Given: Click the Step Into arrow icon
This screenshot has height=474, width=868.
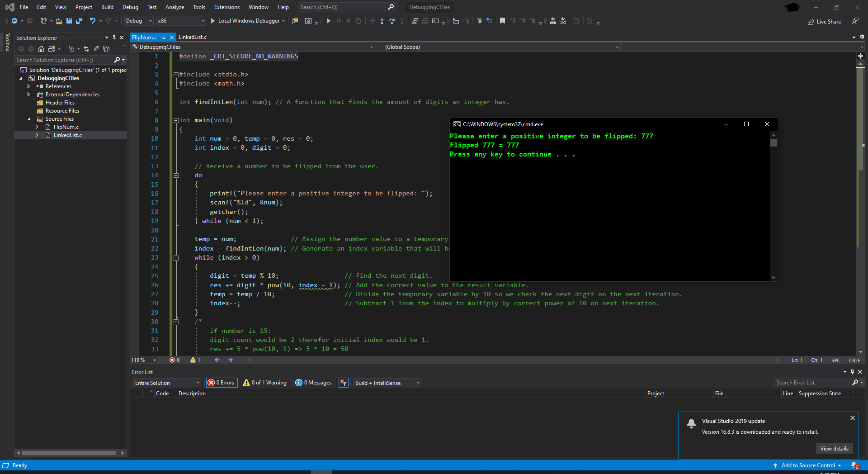Looking at the screenshot, I should [382, 21].
